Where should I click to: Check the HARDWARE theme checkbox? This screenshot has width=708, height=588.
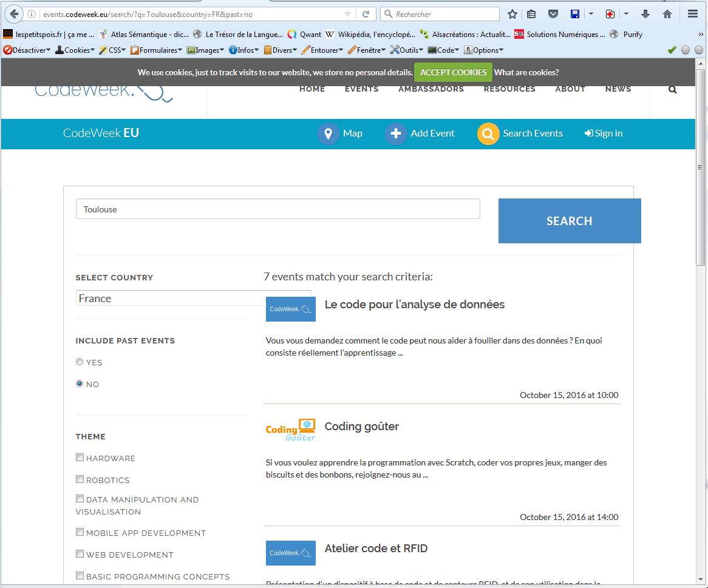[x=80, y=457]
